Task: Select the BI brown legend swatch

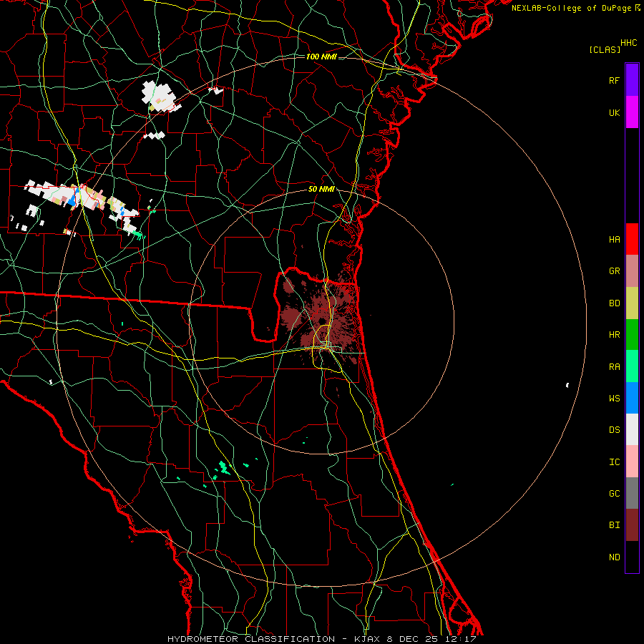Action: pos(632,525)
